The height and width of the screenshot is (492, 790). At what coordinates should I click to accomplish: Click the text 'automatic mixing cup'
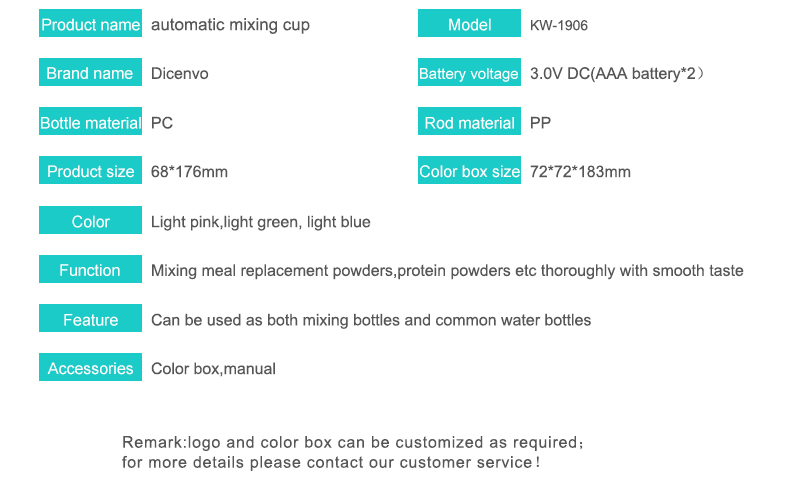230,25
